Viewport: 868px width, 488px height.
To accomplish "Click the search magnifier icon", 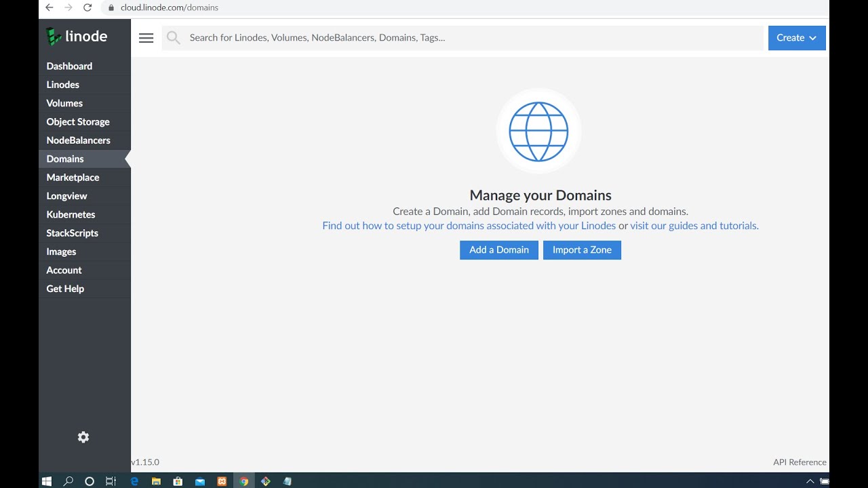I will pyautogui.click(x=174, y=38).
